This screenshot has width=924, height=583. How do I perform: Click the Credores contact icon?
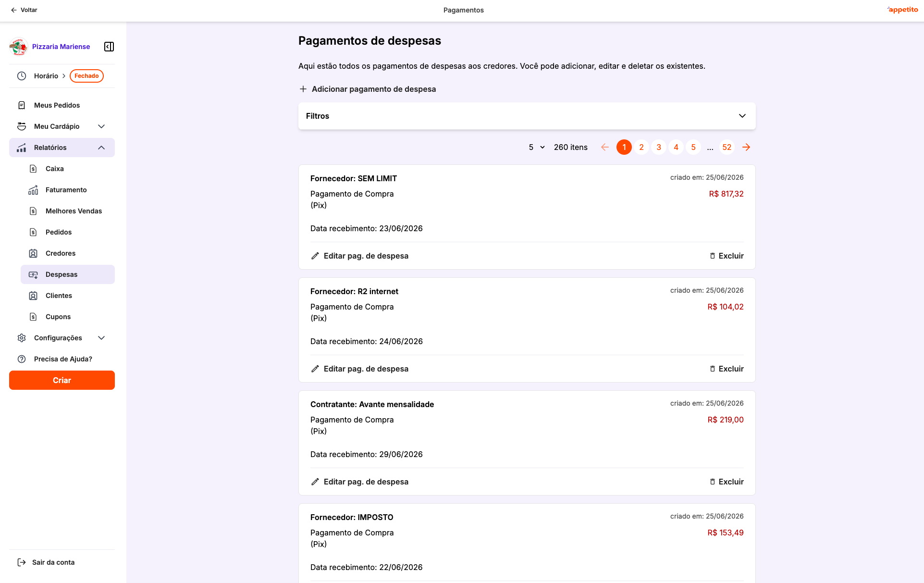33,253
